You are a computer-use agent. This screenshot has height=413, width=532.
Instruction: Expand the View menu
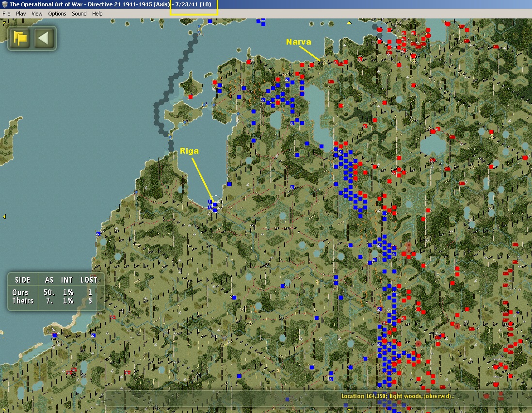click(37, 14)
